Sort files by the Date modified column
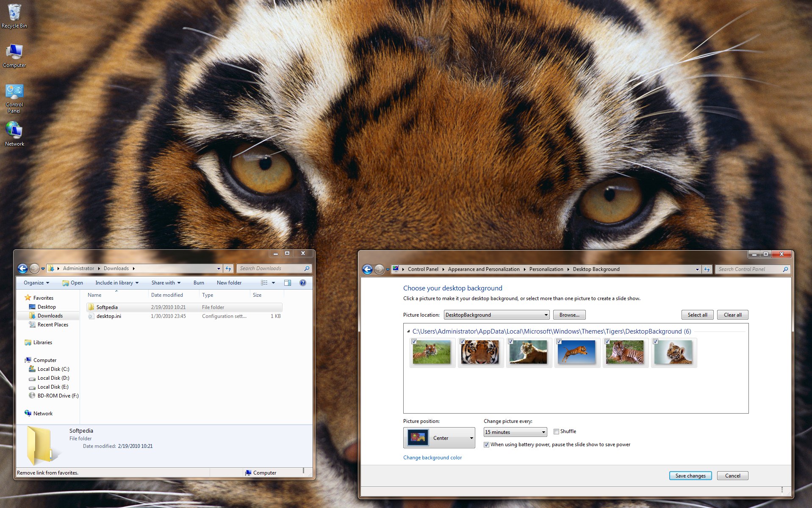The width and height of the screenshot is (812, 508). [173, 295]
